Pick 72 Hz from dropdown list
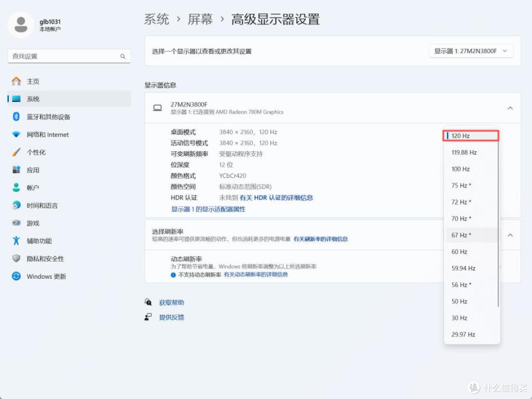 tap(471, 202)
